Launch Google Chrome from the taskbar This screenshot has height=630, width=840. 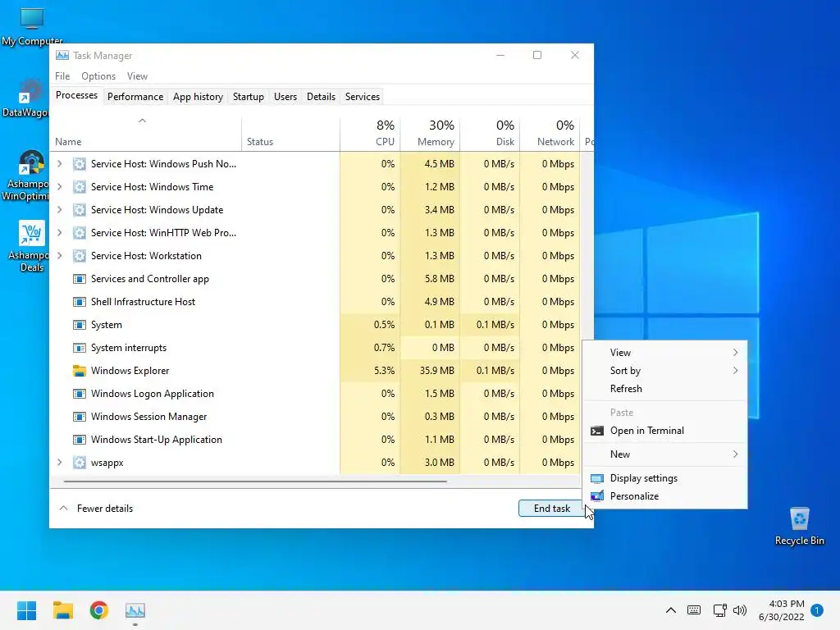99,610
